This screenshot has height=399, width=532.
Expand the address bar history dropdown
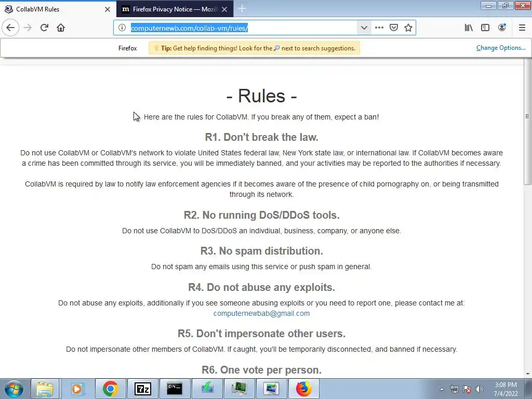click(364, 28)
